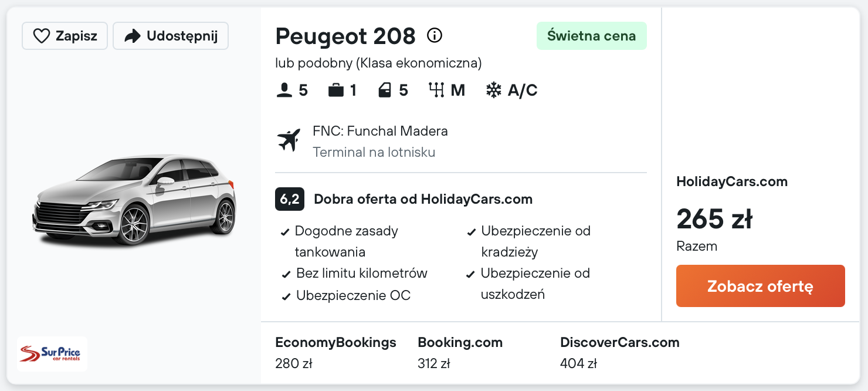Open the info icon next to Peugeot 208
The image size is (868, 391).
click(434, 36)
